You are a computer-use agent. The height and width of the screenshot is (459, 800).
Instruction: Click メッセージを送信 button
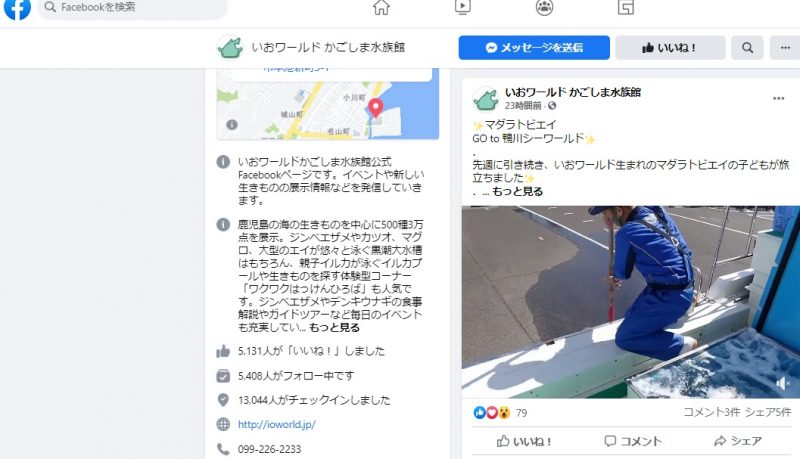coord(534,48)
